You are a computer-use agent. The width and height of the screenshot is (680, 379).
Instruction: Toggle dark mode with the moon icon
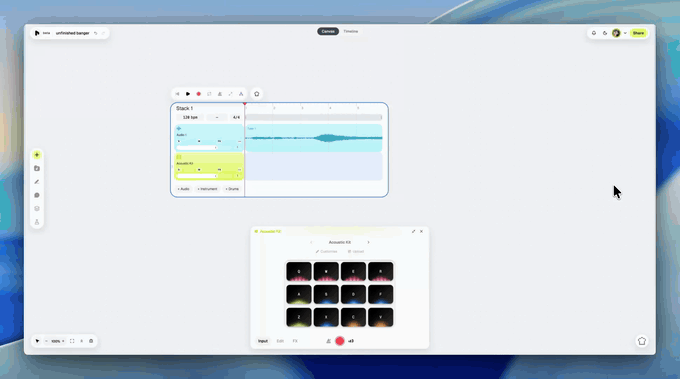(x=605, y=33)
